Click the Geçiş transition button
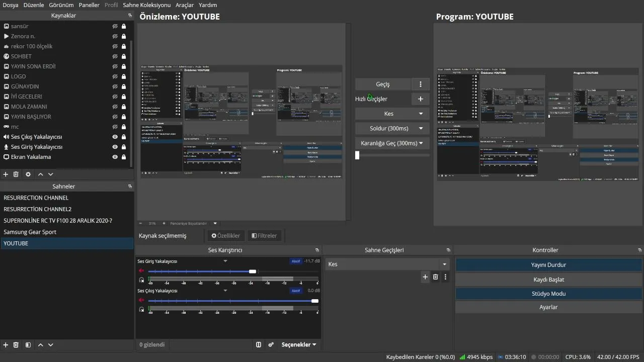644x362 pixels. pos(383,84)
